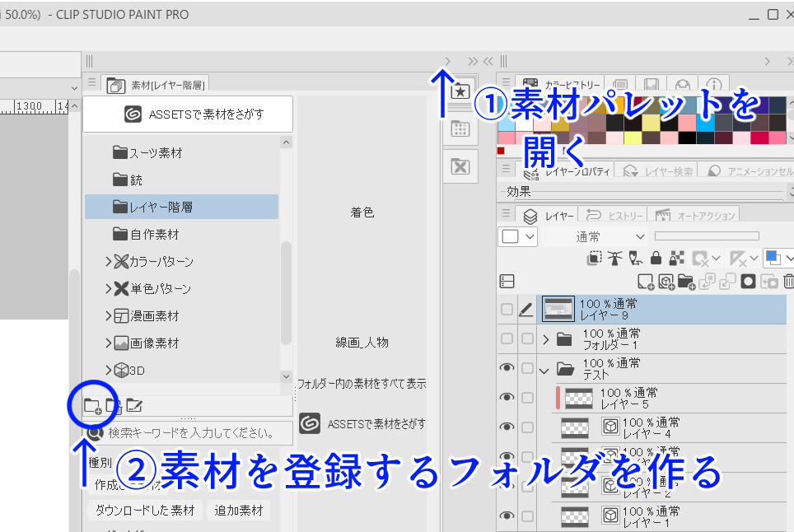Expand the フォルダー 1 layer folder

point(545,339)
